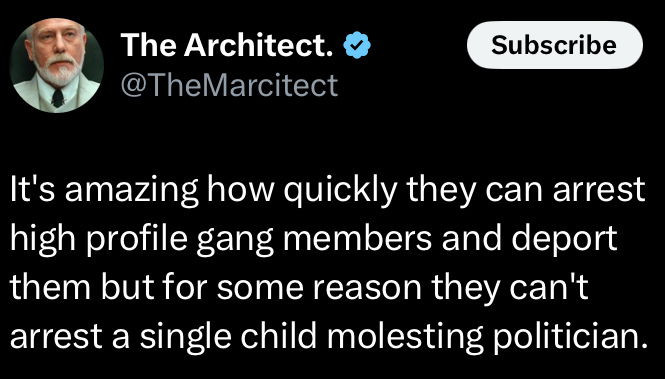Image resolution: width=665 pixels, height=379 pixels.
Task: Subscribe to The Architect
Action: (554, 45)
